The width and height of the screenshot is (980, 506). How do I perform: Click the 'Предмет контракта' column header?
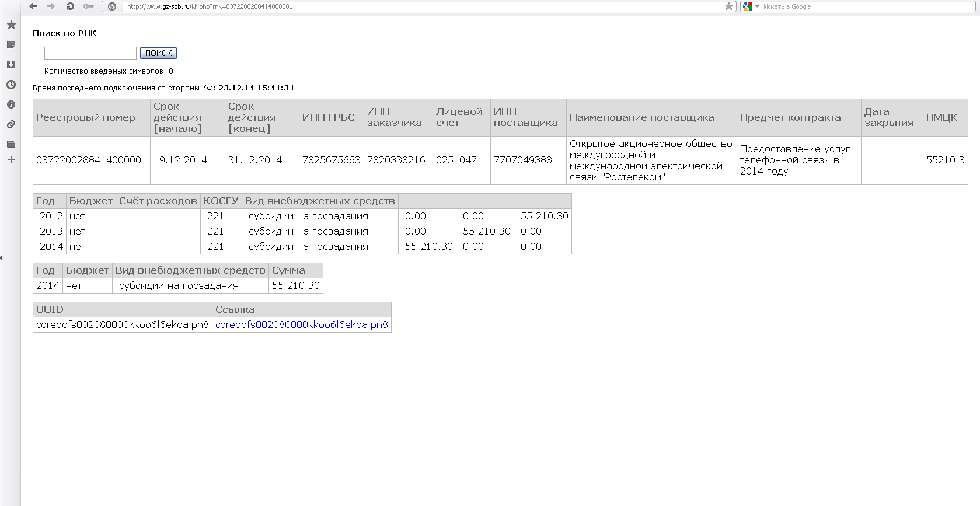click(799, 117)
